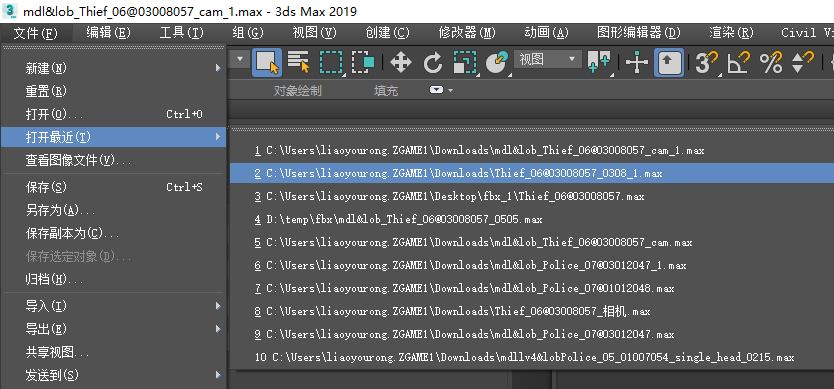Choose 另存为(A)... menu entry
This screenshot has width=834, height=389.
[x=113, y=210]
